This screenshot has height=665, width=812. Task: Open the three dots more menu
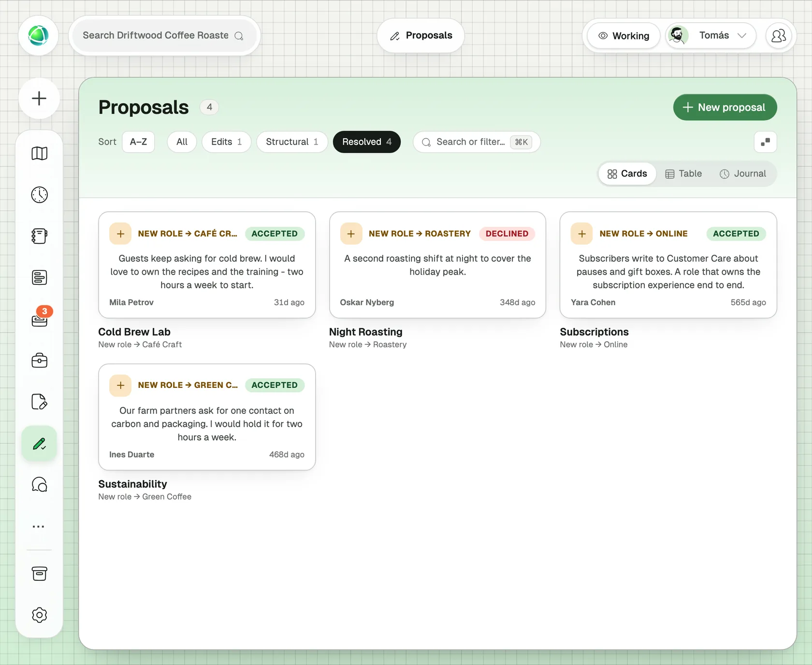tap(39, 526)
